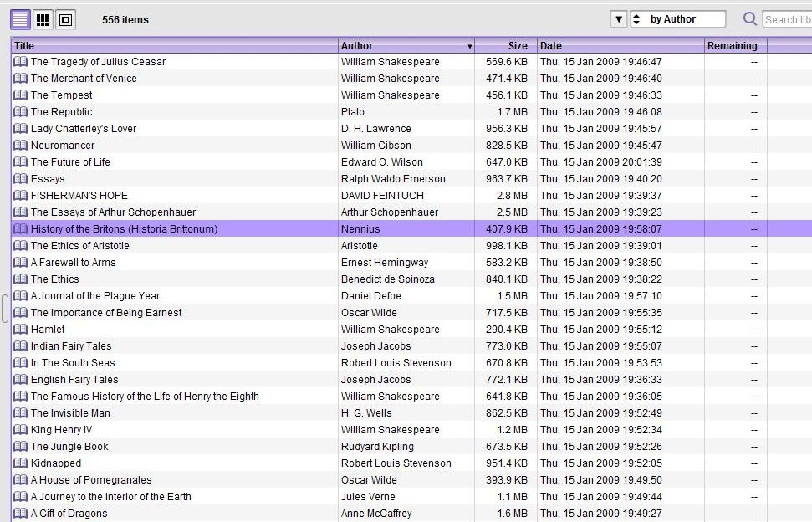Sort list by Title column header
Screen dimensions: 812x522
tap(174, 46)
